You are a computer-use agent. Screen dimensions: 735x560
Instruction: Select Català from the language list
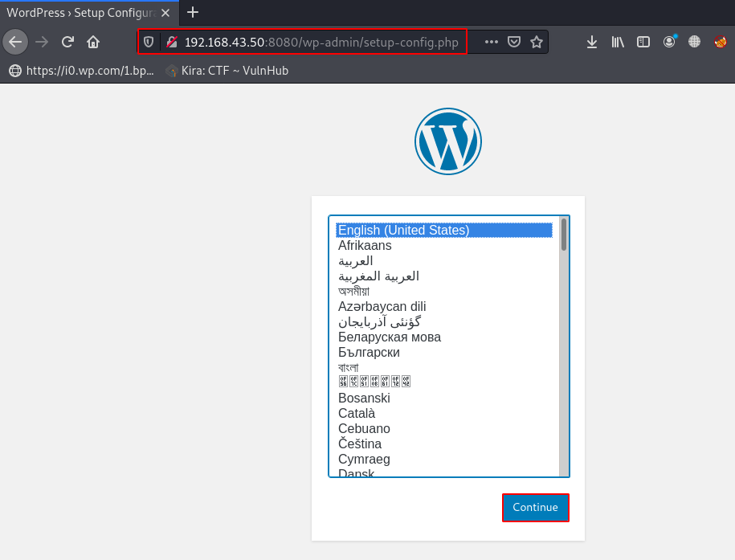pos(444,413)
